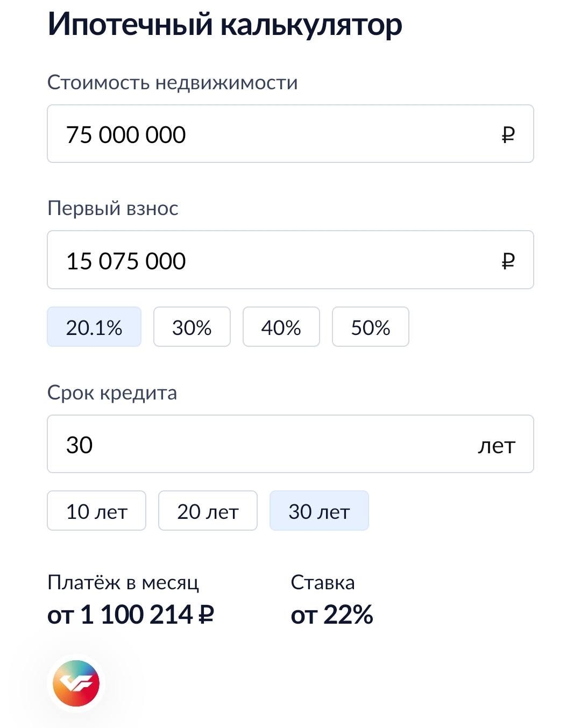
Task: Click ruble sign in first payment field
Action: [508, 261]
